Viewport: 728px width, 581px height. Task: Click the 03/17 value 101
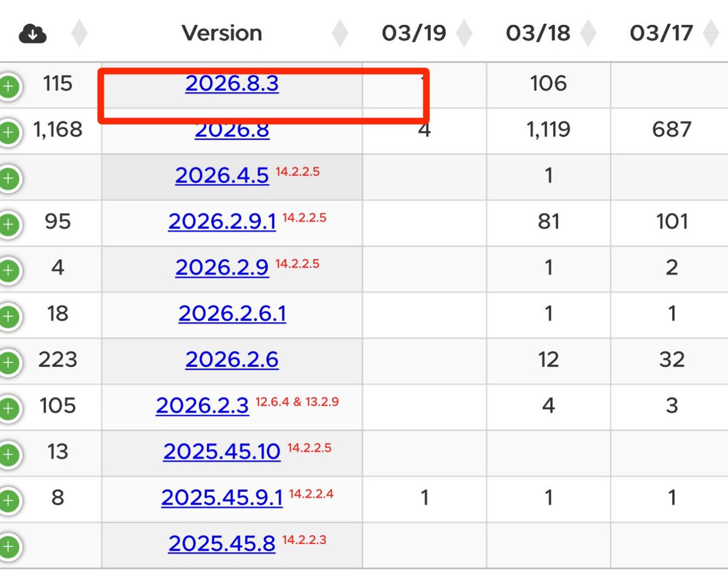tap(672, 222)
